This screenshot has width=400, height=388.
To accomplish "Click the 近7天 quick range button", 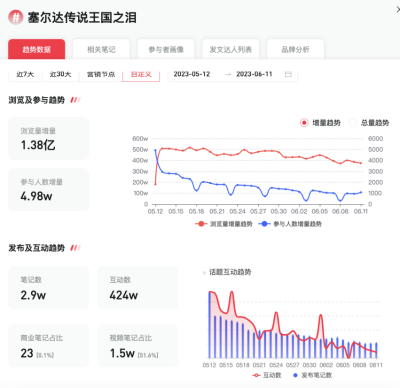I will [x=25, y=75].
